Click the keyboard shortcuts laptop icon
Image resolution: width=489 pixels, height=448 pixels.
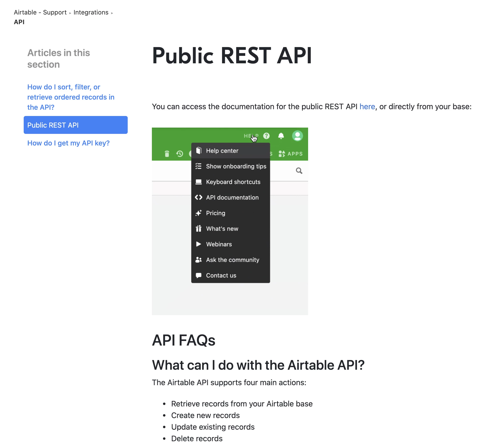click(x=198, y=182)
